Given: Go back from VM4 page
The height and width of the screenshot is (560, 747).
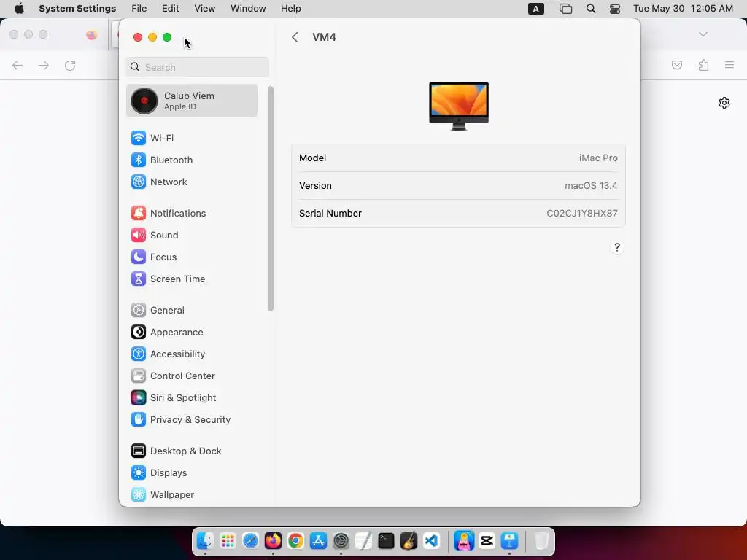Looking at the screenshot, I should click(295, 37).
